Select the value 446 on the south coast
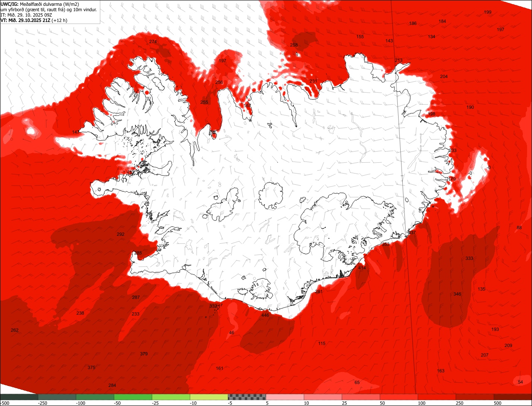The height and width of the screenshot is (406, 532). [265, 315]
